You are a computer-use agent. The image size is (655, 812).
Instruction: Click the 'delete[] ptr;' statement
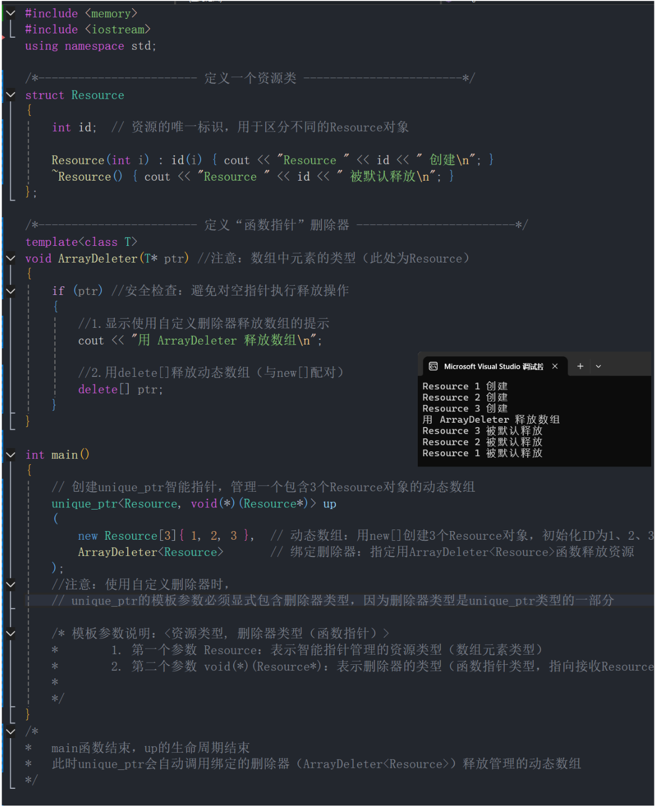coord(120,389)
